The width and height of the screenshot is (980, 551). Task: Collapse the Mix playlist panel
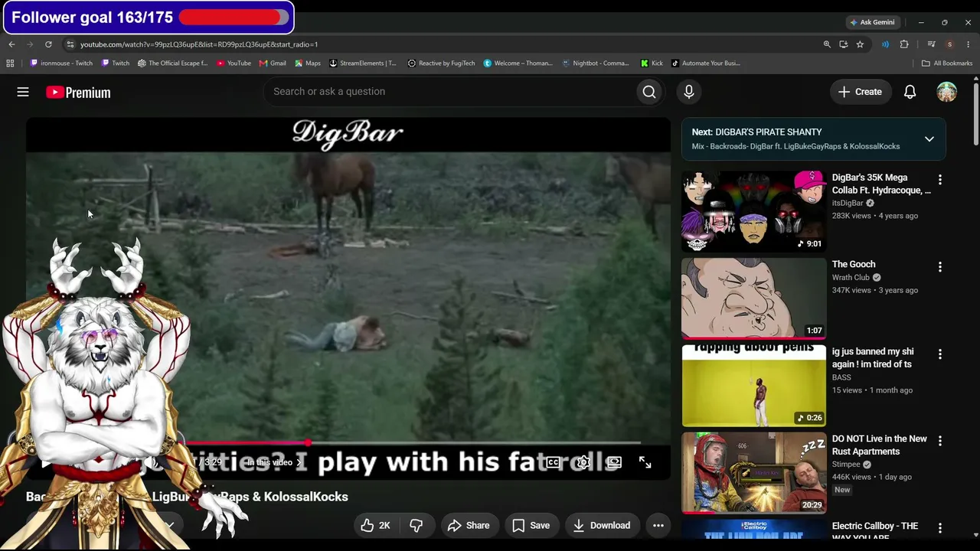[x=929, y=139]
